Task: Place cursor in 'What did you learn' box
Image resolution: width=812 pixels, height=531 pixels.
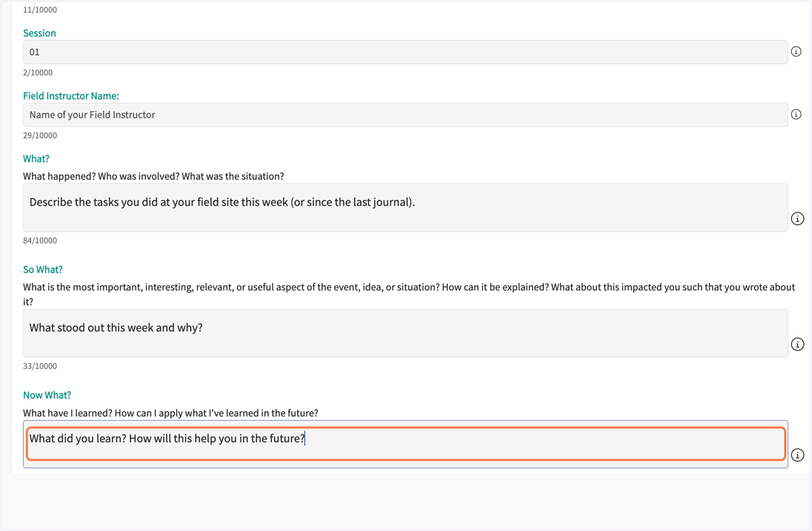Action: pos(405,444)
